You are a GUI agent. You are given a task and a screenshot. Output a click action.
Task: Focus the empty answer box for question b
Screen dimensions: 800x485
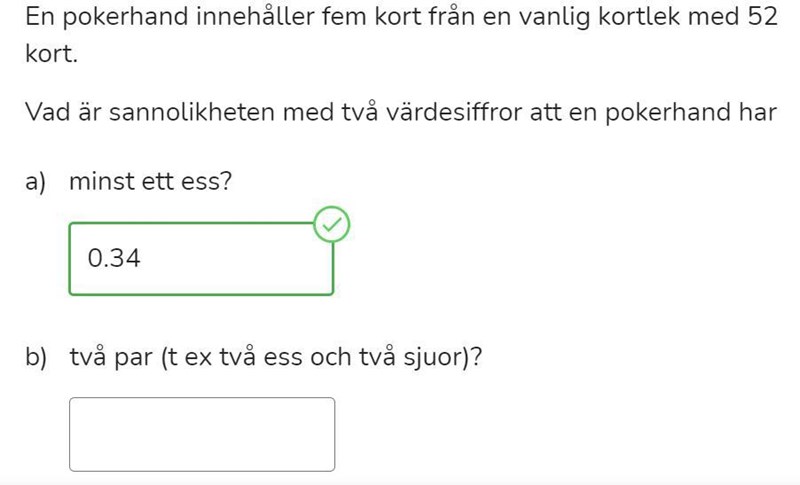(202, 434)
